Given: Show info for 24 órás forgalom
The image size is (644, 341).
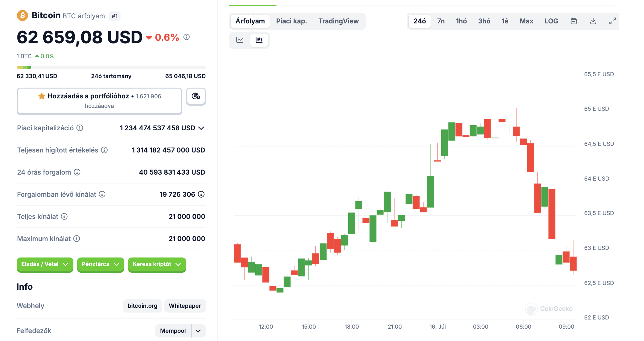Looking at the screenshot, I should click(x=77, y=172).
